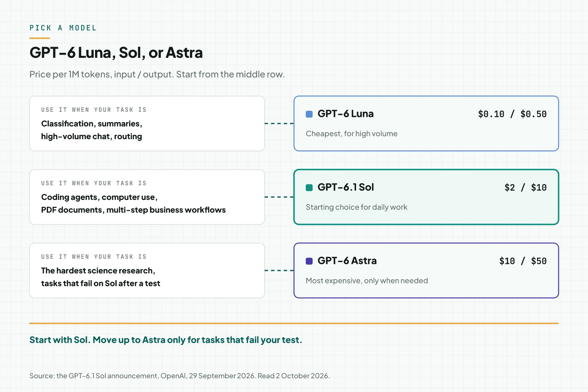This screenshot has height=392, width=588.
Task: Click the price $0.10 / $0.50
Action: pos(512,114)
